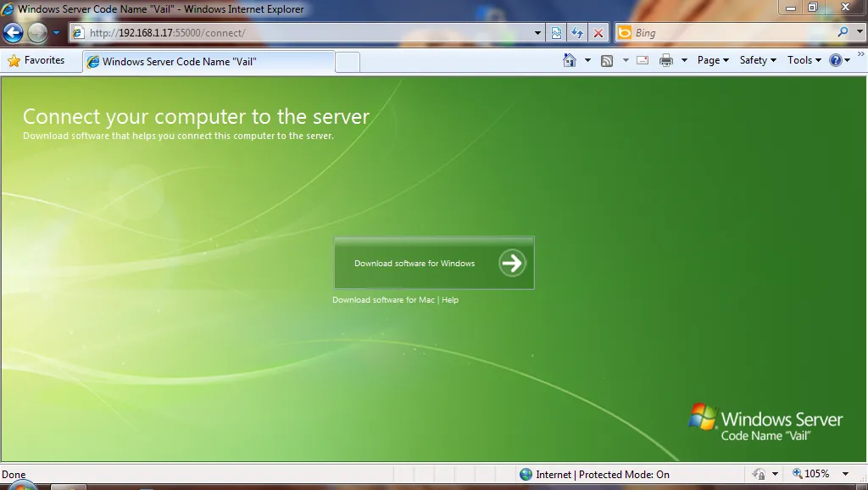Expand the command bar overflow chevron
Viewport: 868px width, 490px height.
coord(861,53)
